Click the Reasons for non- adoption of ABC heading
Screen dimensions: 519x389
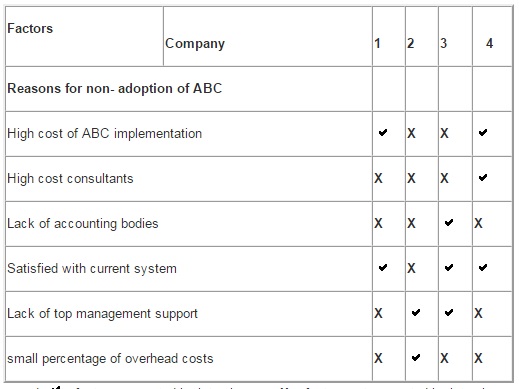click(x=115, y=89)
